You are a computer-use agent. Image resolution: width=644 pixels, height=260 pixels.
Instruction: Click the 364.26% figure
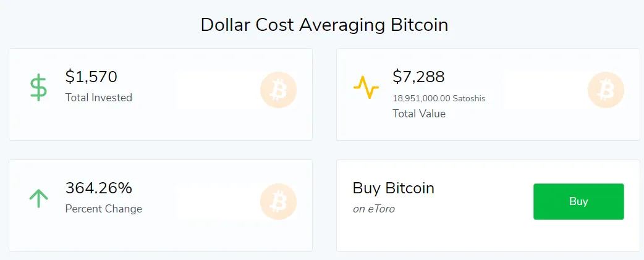(x=98, y=188)
